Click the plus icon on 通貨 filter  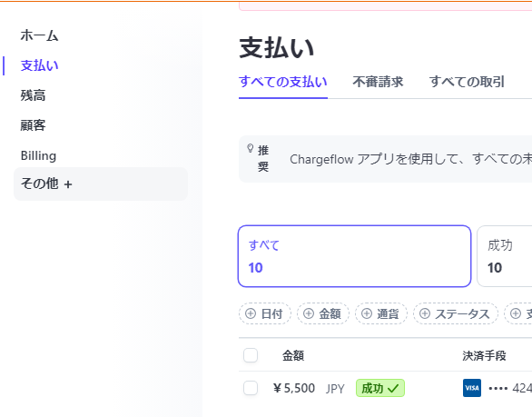[367, 313]
